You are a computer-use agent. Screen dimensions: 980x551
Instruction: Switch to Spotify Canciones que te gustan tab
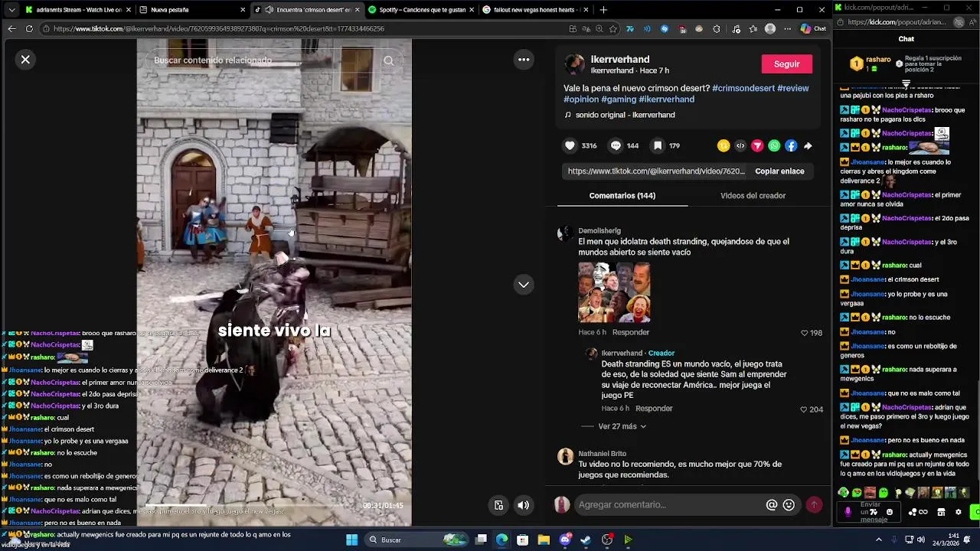(423, 10)
